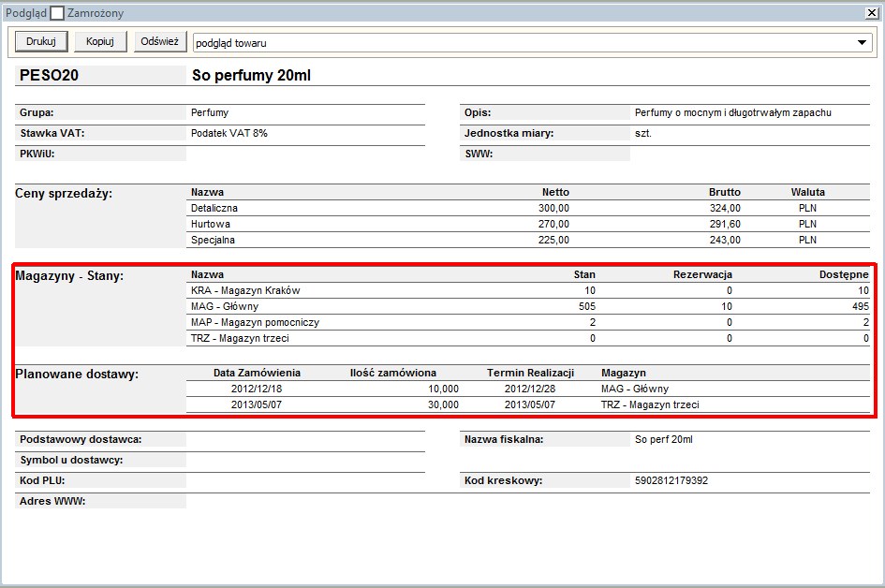Viewport: 885px width, 588px height.
Task: Click the 'Rezerwacja' column header
Action: [702, 274]
